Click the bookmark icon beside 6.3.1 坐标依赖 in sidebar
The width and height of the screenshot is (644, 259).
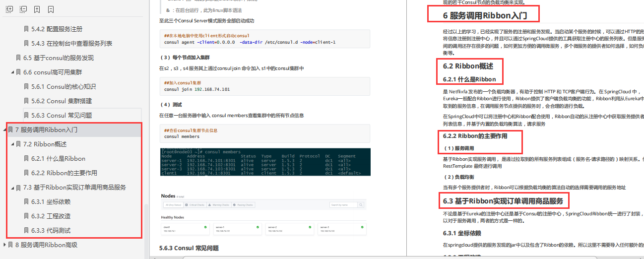pos(26,202)
